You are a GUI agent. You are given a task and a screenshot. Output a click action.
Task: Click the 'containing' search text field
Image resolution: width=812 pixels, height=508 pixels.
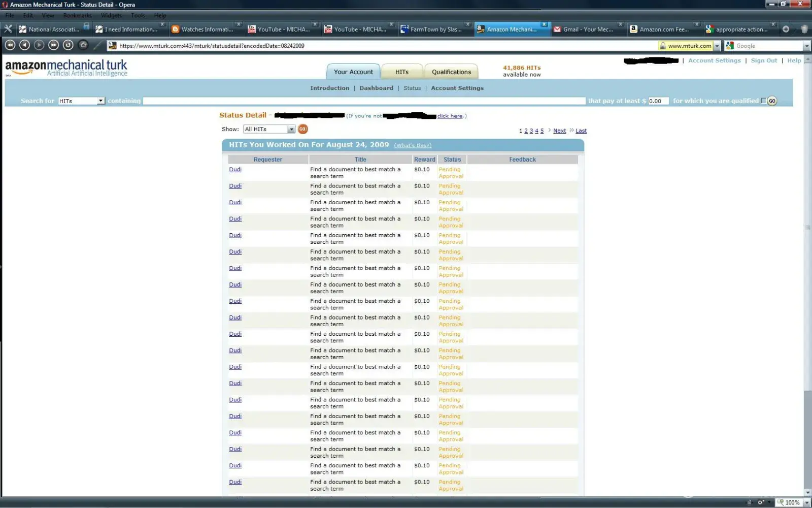364,101
